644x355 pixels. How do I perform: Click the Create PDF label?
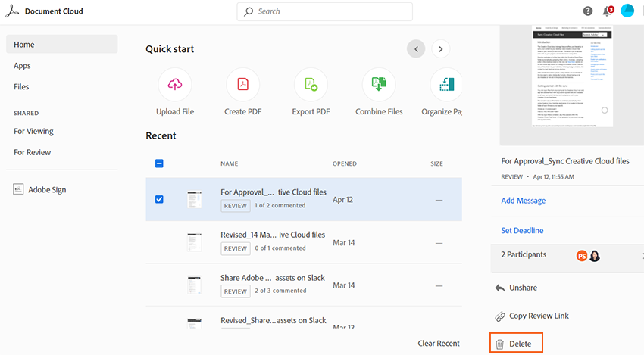click(242, 111)
